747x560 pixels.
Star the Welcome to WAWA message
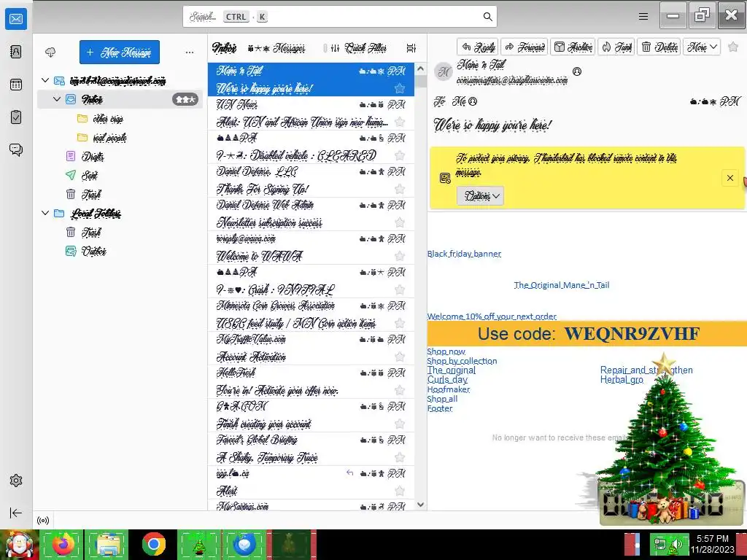[x=400, y=256]
